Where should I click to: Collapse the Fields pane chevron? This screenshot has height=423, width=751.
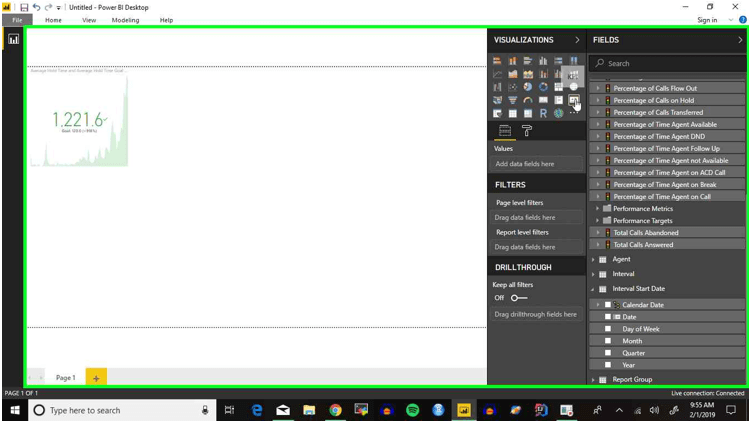740,40
